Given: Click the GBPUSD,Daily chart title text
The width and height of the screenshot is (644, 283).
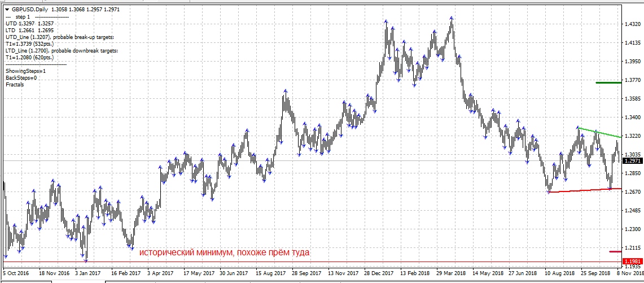Looking at the screenshot, I should [x=31, y=10].
